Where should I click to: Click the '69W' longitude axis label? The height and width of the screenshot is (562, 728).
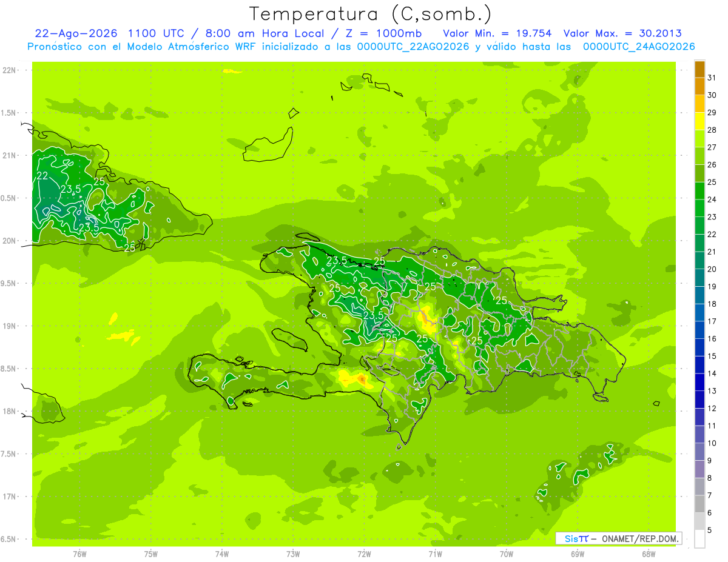[578, 554]
